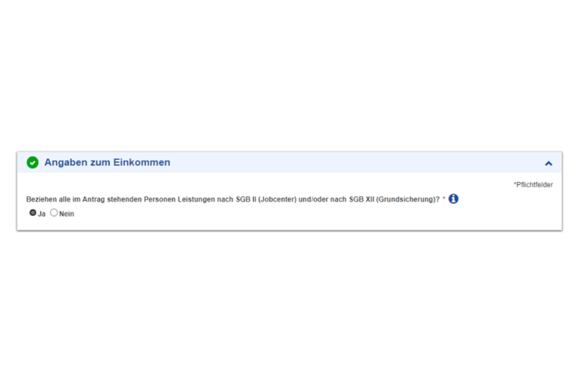Click the blue info icon after the question
The height and width of the screenshot is (392, 588).
point(453,199)
